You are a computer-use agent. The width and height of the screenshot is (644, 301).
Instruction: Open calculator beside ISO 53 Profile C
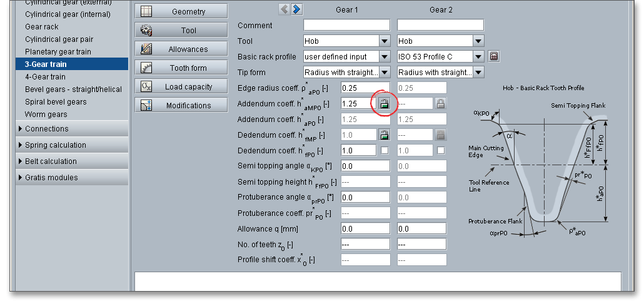click(494, 56)
